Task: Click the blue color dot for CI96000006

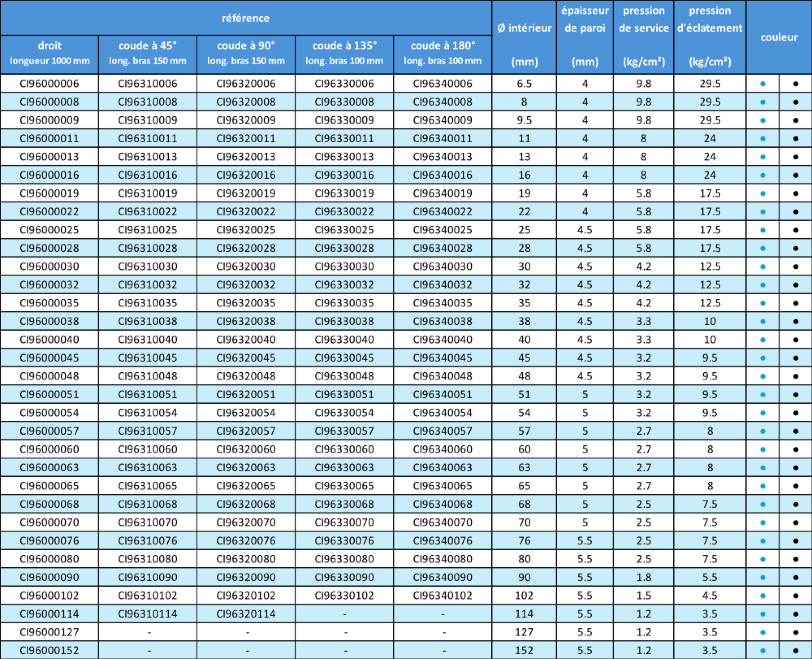Action: point(763,84)
